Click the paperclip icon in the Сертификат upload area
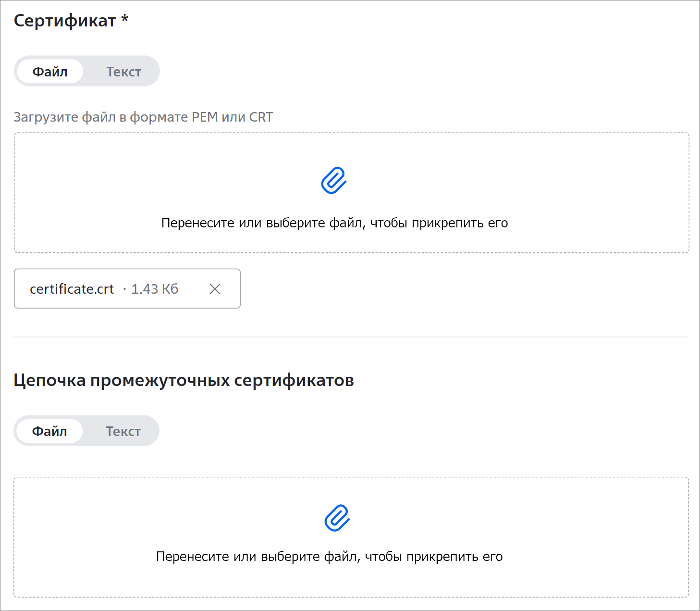The height and width of the screenshot is (611, 700). point(334,180)
